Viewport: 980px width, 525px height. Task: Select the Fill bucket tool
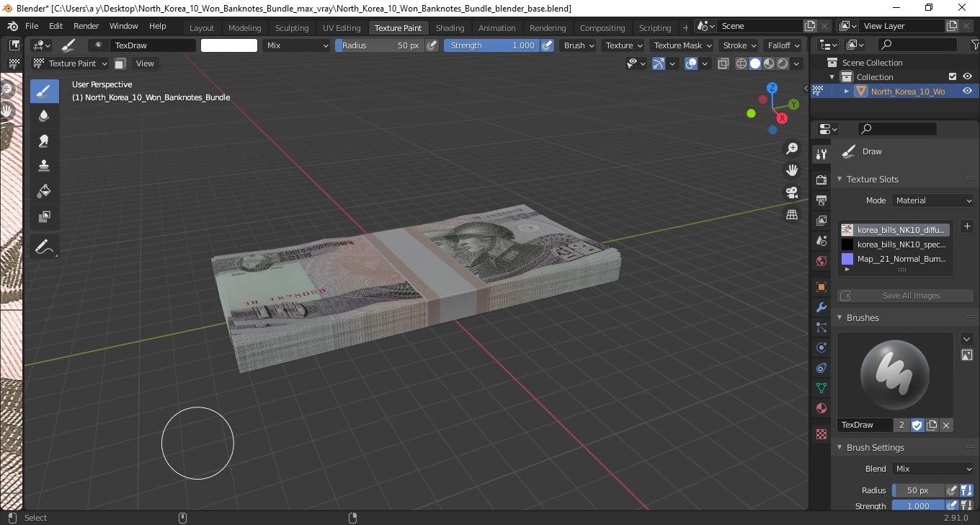point(44,191)
